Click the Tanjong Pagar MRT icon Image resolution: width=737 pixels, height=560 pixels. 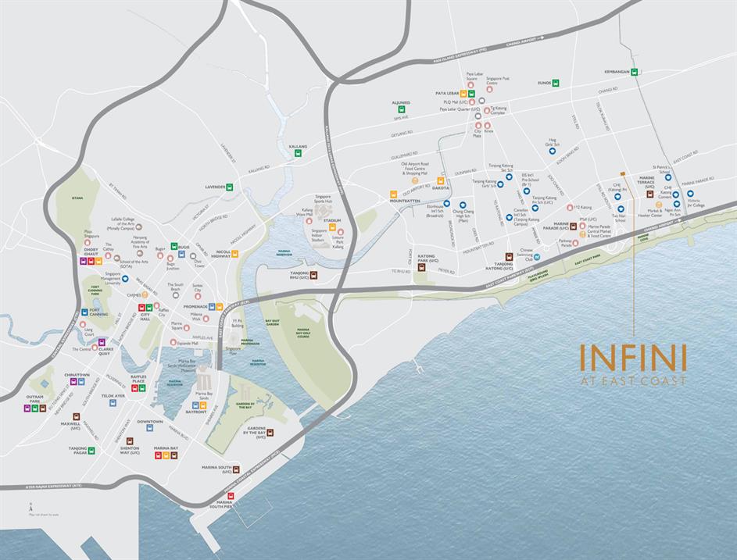91,450
